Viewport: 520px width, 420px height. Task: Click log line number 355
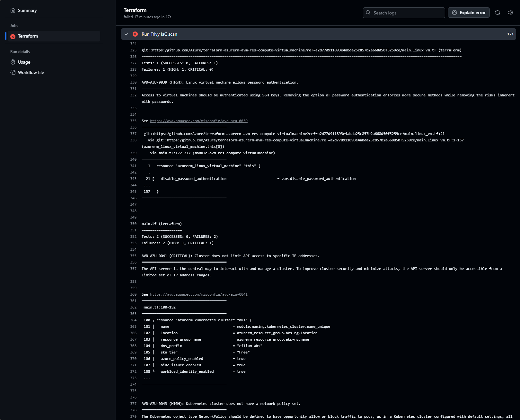(x=133, y=256)
